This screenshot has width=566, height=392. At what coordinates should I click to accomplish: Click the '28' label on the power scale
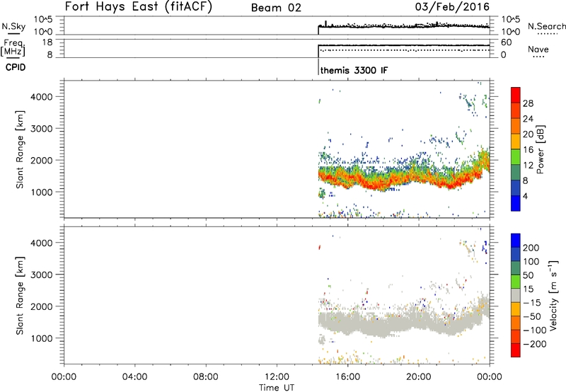(528, 103)
